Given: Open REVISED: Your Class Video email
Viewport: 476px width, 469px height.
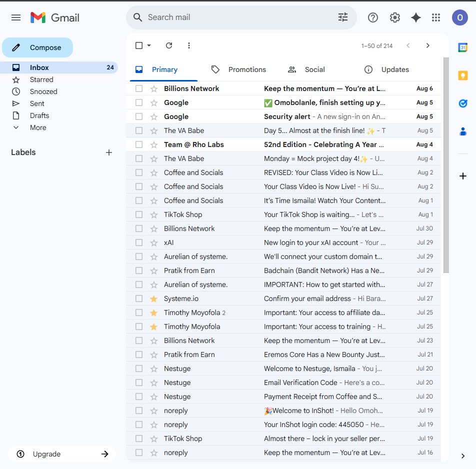Looking at the screenshot, I should [x=284, y=172].
